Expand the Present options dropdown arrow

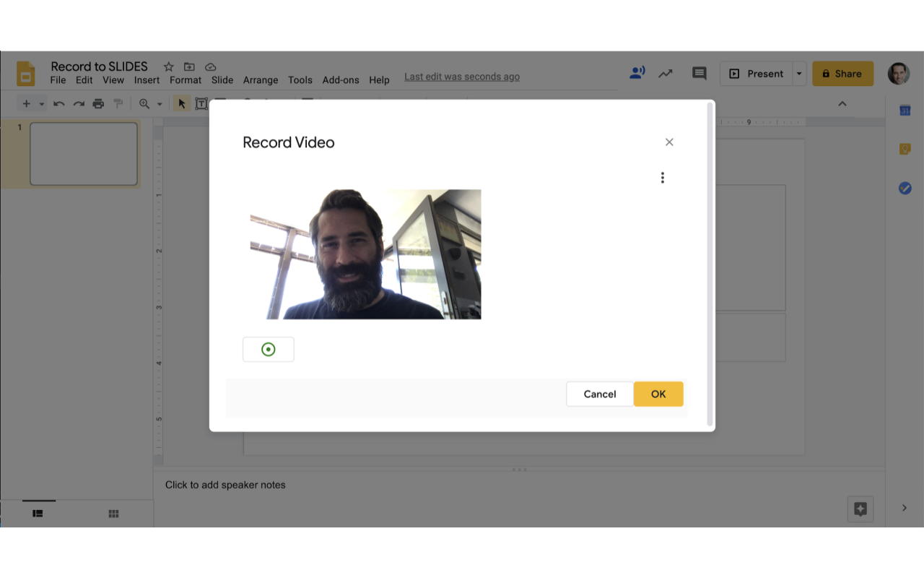click(x=799, y=74)
